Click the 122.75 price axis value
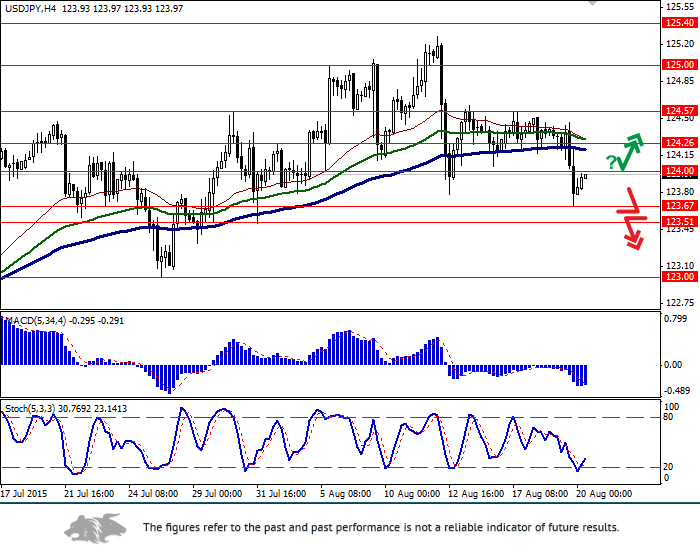Image resolution: width=700 pixels, height=552 pixels. [680, 303]
